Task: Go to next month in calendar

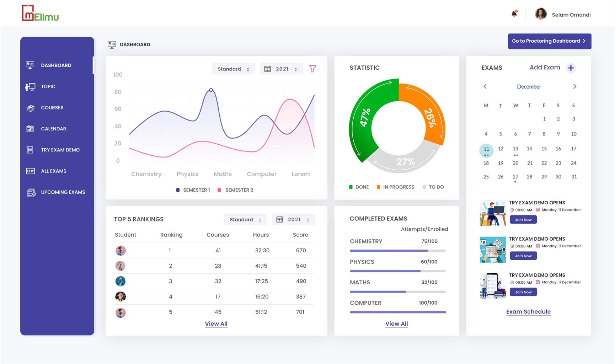Action: [574, 87]
